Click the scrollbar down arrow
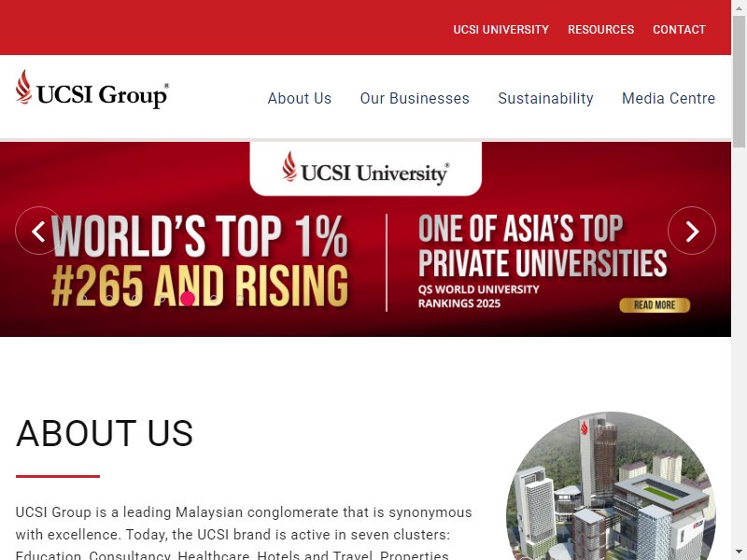This screenshot has height=560, width=747. click(739, 553)
